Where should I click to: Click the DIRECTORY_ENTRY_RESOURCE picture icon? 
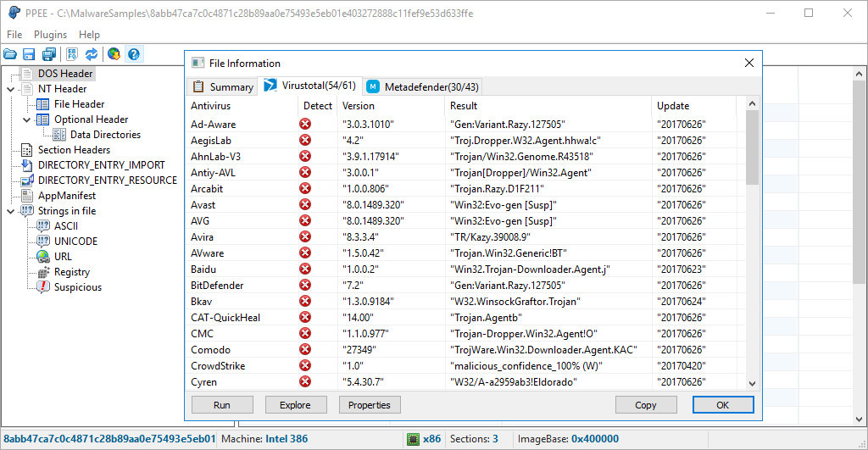pos(27,181)
